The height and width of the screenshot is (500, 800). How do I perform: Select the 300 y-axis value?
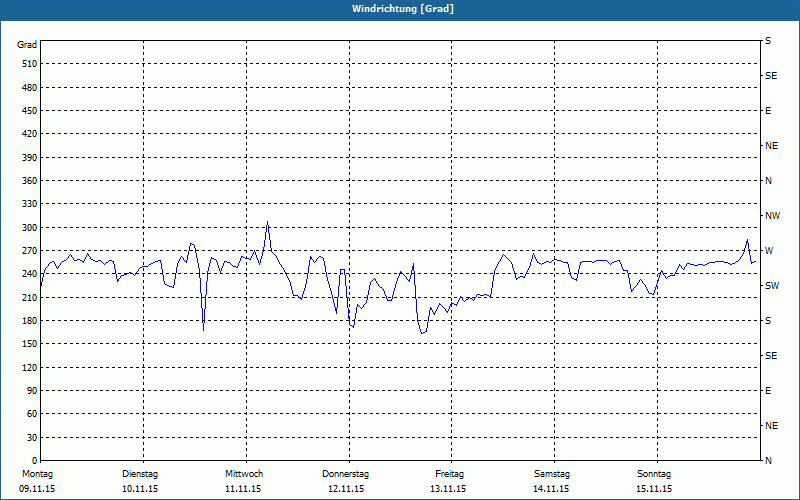click(x=30, y=228)
